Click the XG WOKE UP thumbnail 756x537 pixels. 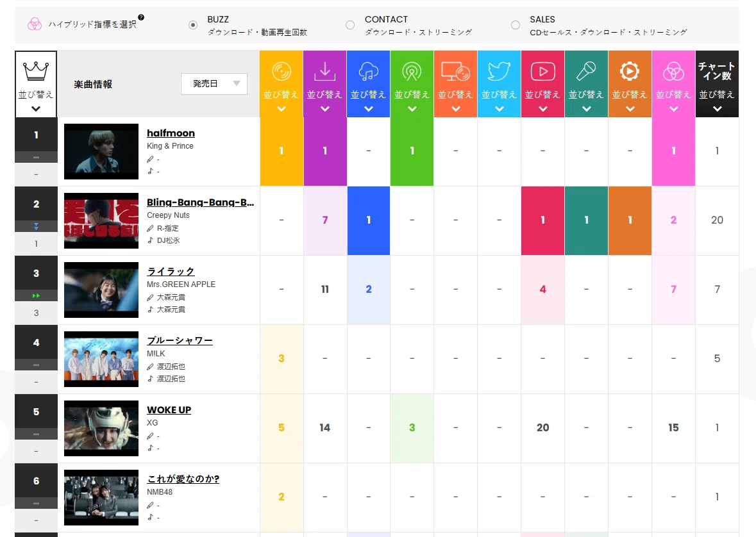[x=101, y=428]
